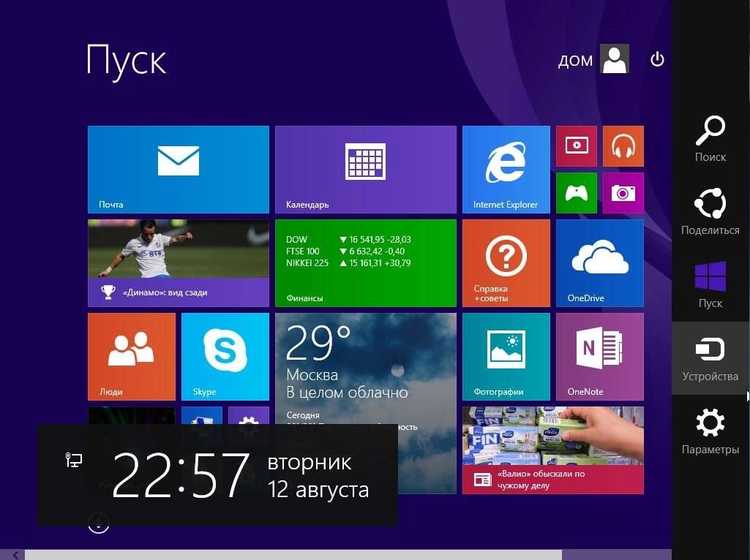Click the down arrow for all apps
Image resolution: width=750 pixels, height=560 pixels.
click(x=99, y=522)
